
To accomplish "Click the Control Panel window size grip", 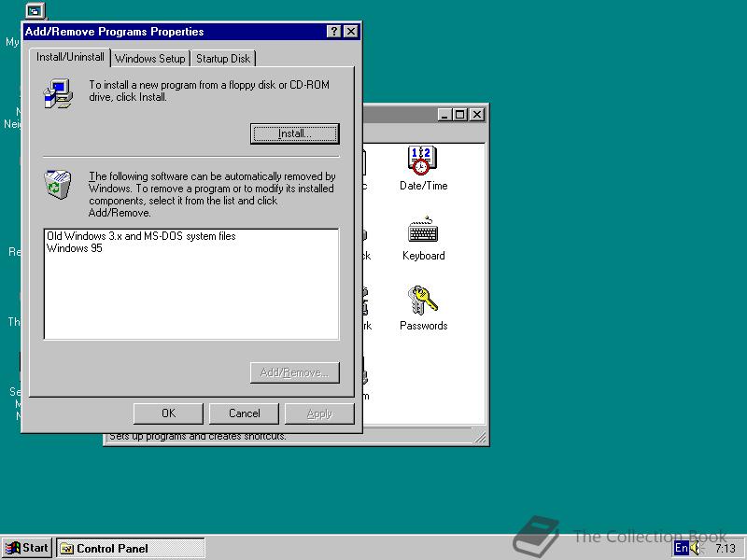I will (480, 437).
